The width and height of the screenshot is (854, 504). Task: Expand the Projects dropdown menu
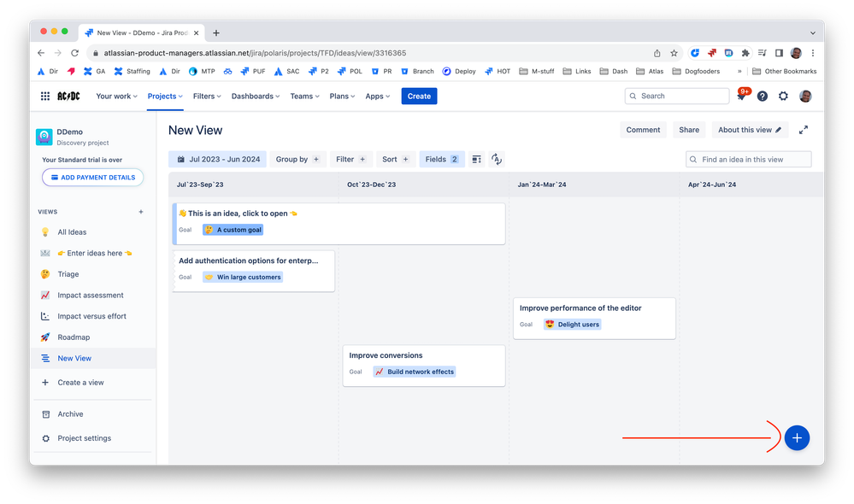click(x=165, y=97)
